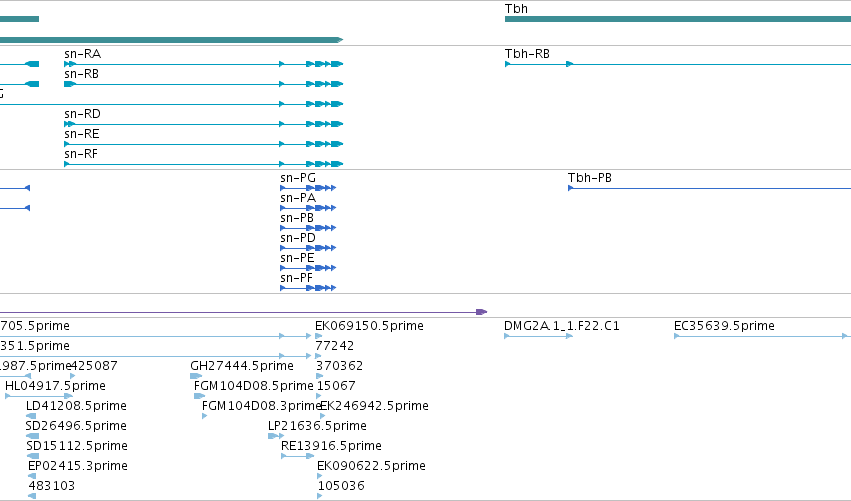The height and width of the screenshot is (501, 851).
Task: Select the sn-PD protein label
Action: click(297, 238)
